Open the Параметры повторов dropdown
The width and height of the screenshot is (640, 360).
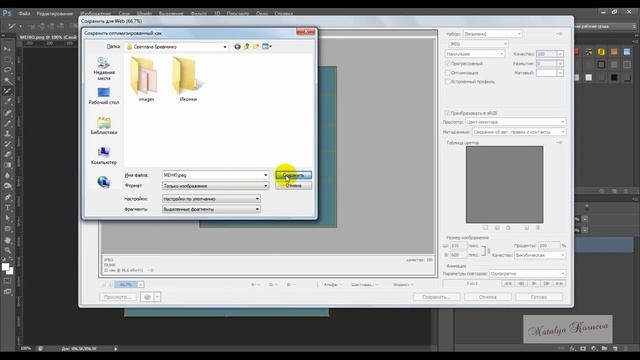point(527,273)
